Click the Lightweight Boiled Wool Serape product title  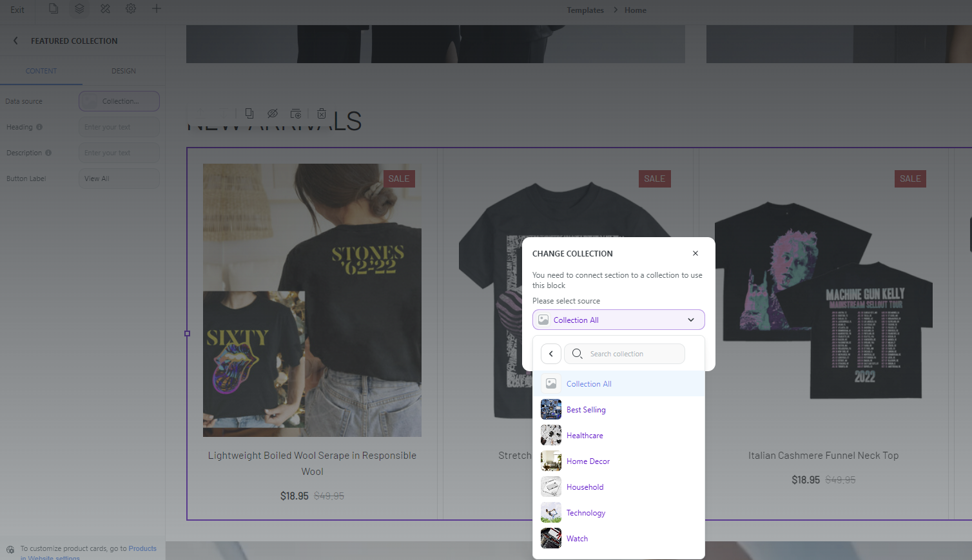coord(312,463)
